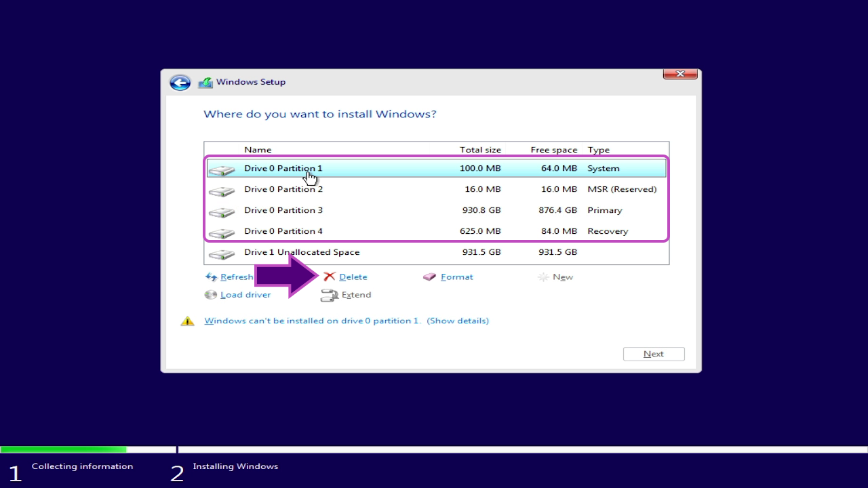The width and height of the screenshot is (868, 488).
Task: Click the Total size column header
Action: [480, 150]
